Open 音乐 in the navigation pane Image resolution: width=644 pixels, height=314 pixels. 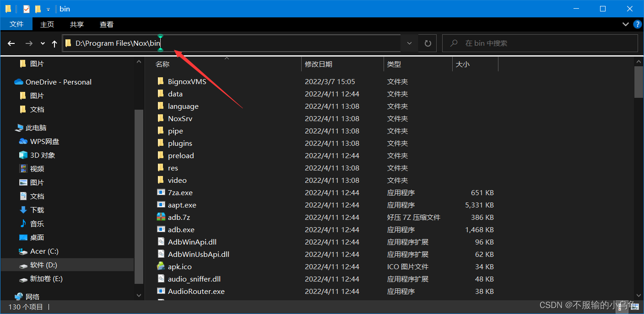click(x=37, y=224)
